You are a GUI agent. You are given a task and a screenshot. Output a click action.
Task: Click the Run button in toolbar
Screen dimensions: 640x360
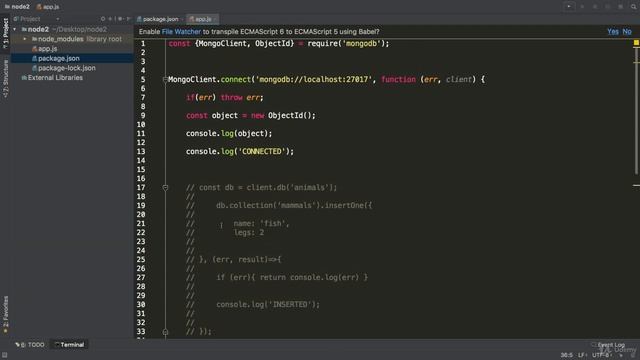pos(582,7)
